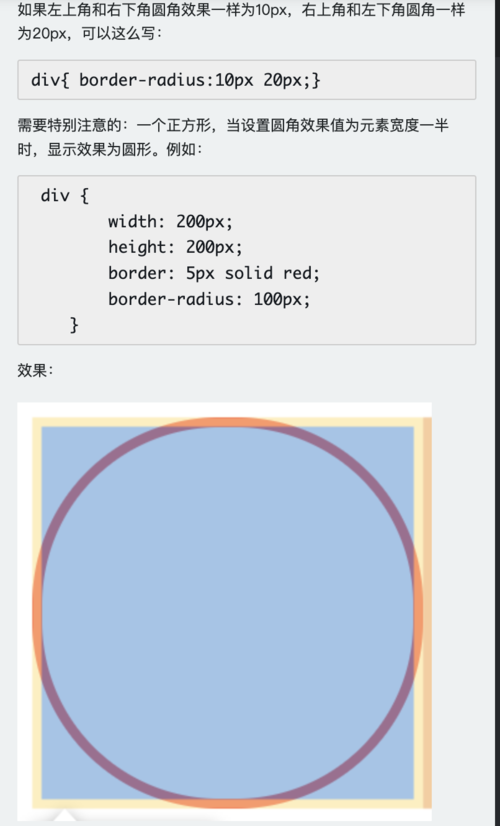Click the blue corner outside the circle, top-left

pos(59,444)
